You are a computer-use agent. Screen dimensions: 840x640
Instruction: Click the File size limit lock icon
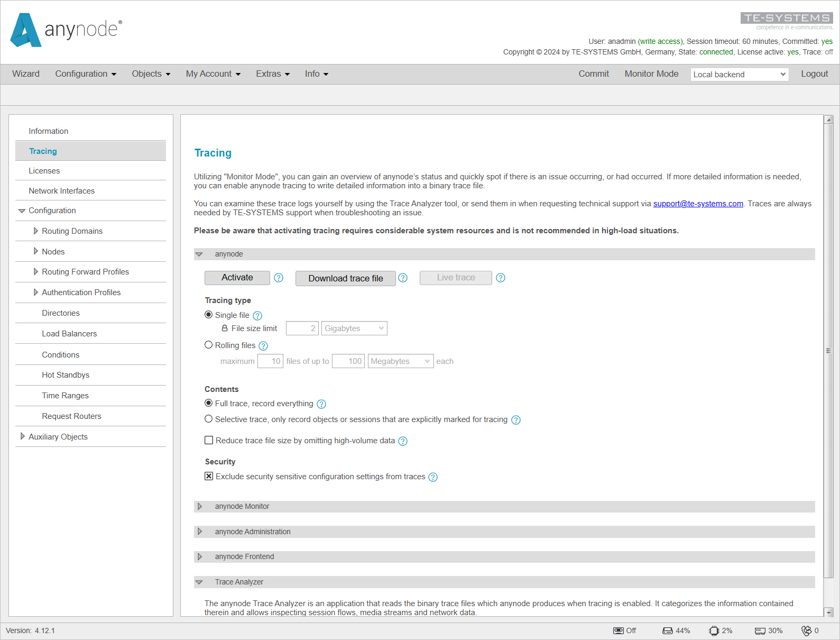point(225,328)
